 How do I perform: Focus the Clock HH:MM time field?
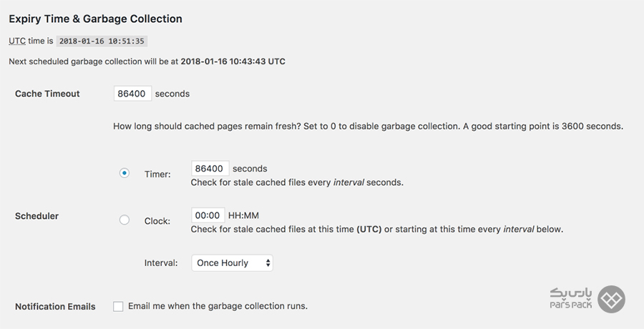click(x=208, y=215)
